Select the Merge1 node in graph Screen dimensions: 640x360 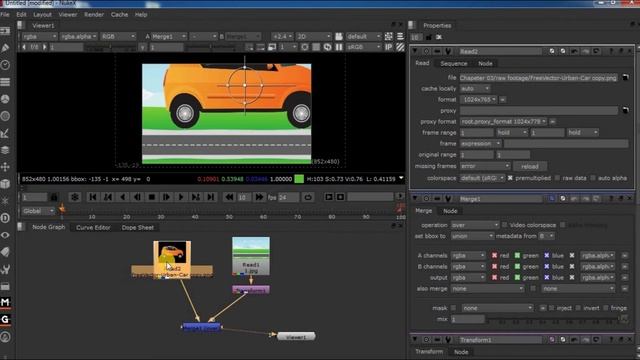pyautogui.click(x=201, y=327)
